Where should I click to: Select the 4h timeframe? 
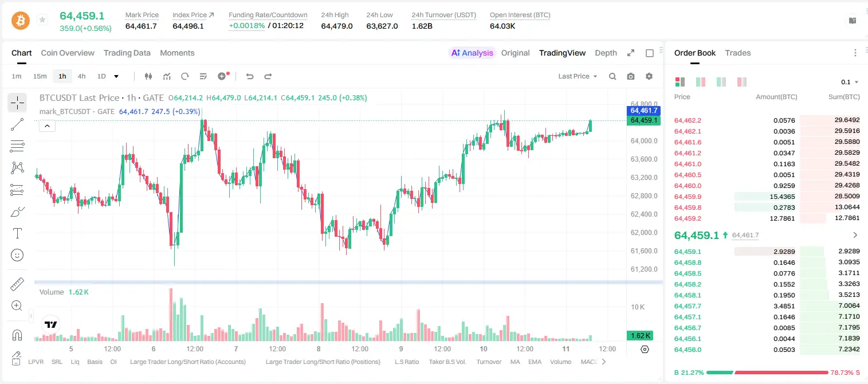pyautogui.click(x=81, y=76)
